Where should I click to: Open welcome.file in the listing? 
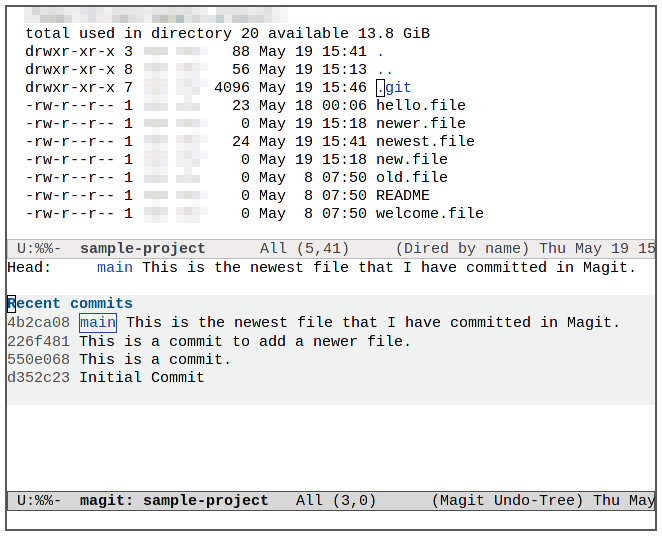coord(429,213)
